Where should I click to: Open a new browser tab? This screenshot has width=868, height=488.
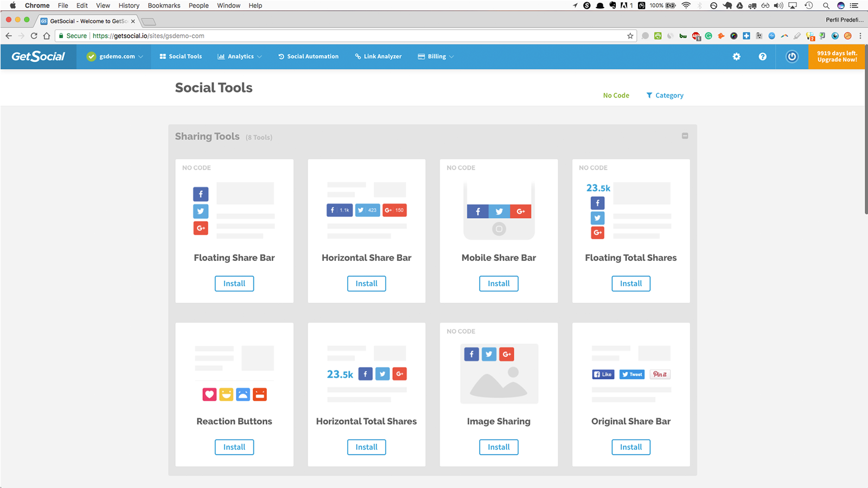tap(149, 22)
